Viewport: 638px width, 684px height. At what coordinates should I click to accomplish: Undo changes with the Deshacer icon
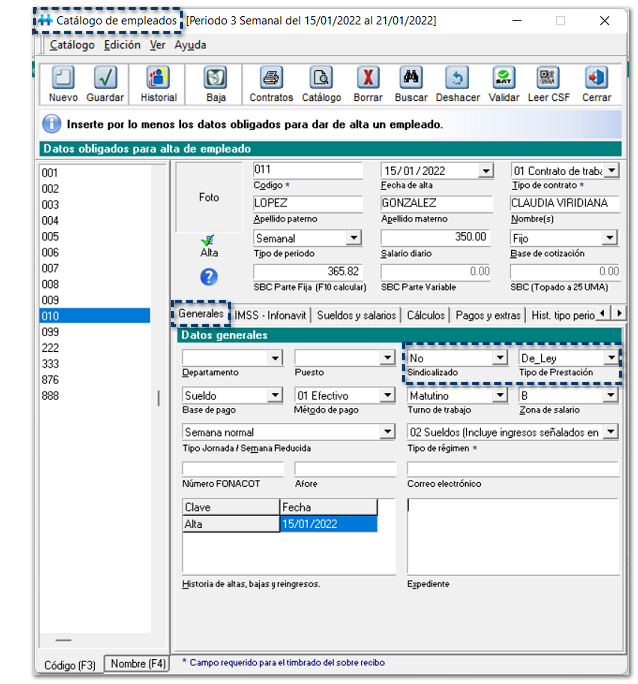[457, 78]
